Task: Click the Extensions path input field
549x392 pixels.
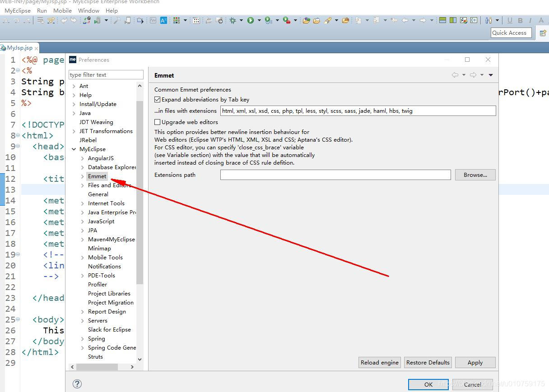Action: coord(335,175)
